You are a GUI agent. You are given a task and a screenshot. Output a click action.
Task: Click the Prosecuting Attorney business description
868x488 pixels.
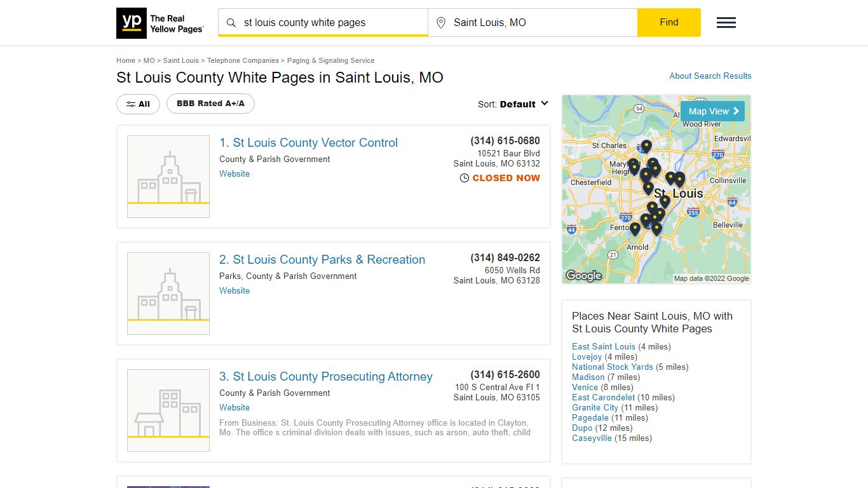tap(375, 428)
